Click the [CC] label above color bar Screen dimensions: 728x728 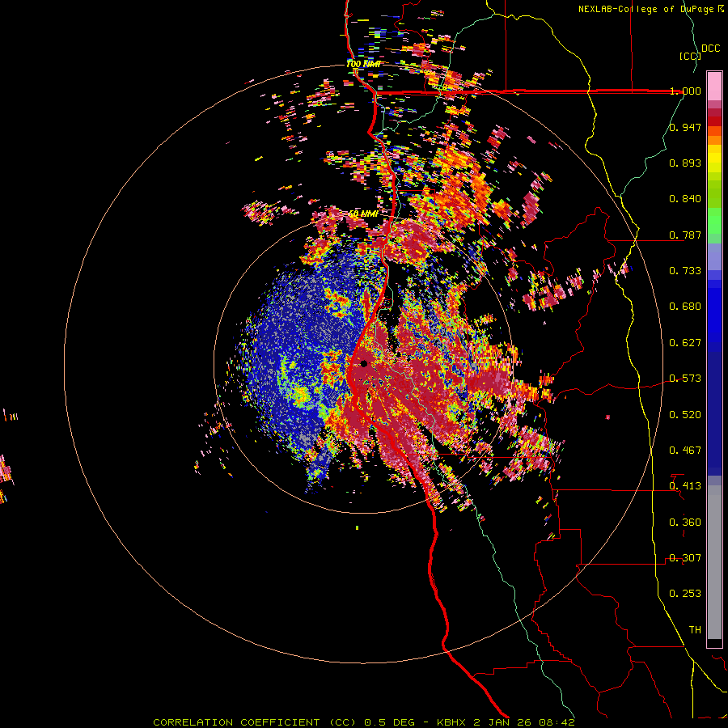click(x=690, y=56)
